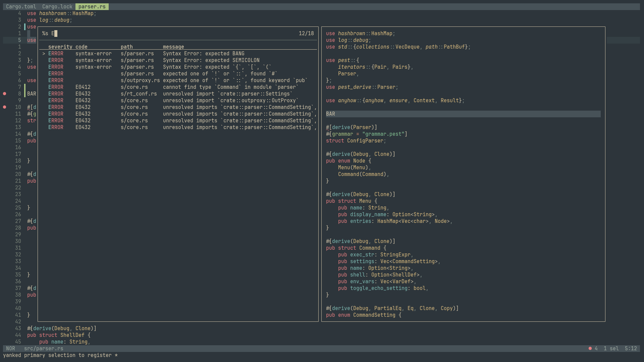The width and height of the screenshot is (644, 362).
Task: Click the 'severity' column header
Action: point(60,47)
